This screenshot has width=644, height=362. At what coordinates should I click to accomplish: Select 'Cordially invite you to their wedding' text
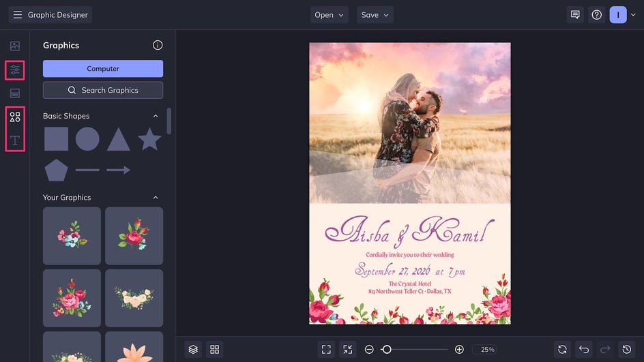(x=410, y=255)
